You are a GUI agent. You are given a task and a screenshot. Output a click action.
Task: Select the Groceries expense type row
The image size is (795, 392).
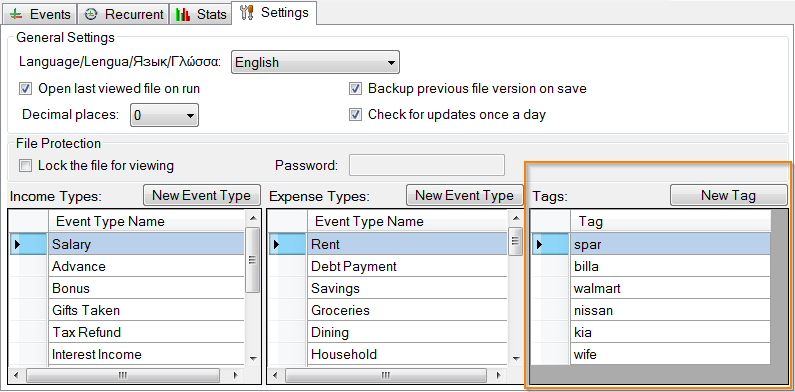coord(388,310)
